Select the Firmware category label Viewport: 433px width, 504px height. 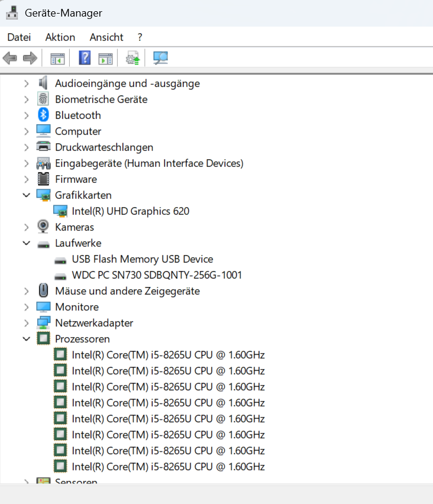coord(76,179)
